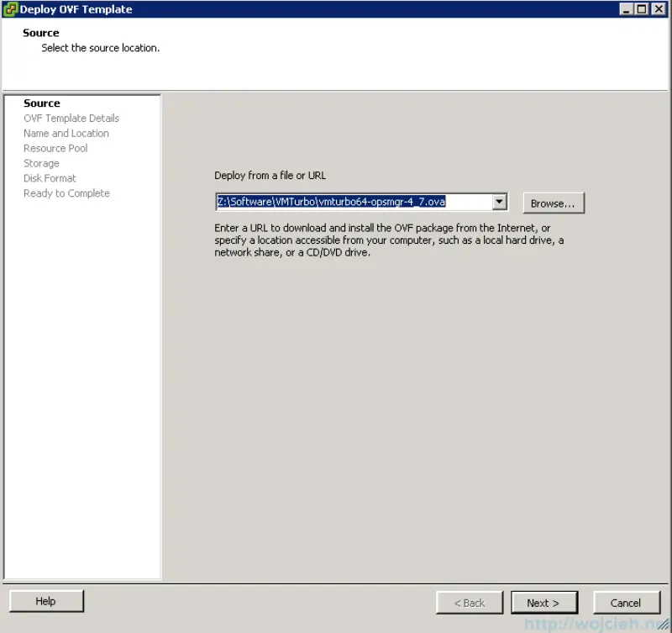
Task: Click the vmturbo64 ova file path field
Action: pyautogui.click(x=353, y=202)
